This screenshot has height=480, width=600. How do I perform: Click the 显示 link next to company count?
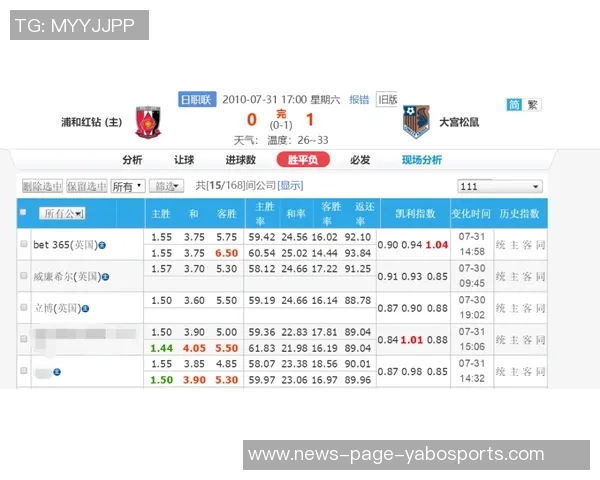pos(290,185)
